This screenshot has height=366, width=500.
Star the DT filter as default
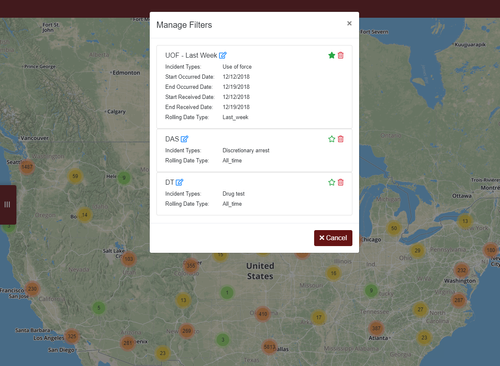click(331, 182)
